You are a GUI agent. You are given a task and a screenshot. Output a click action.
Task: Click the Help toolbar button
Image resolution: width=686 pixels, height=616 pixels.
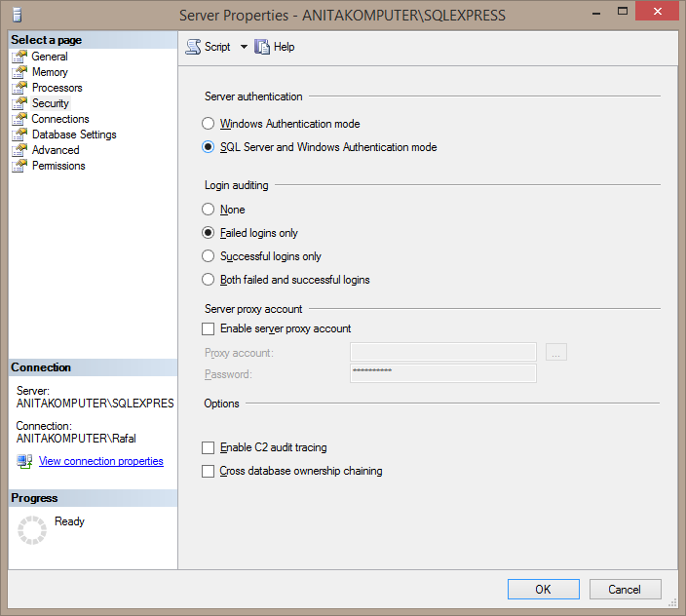point(275,47)
